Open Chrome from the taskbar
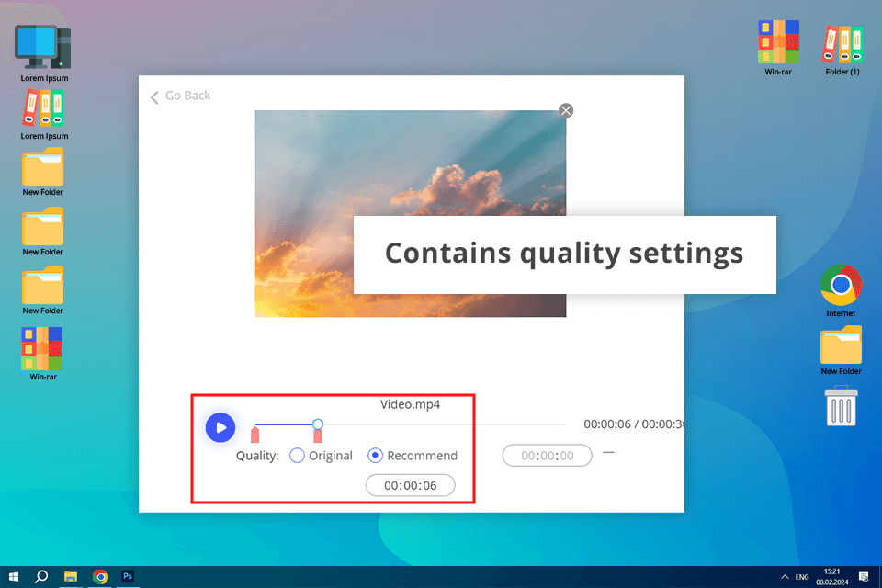Screen dimensions: 882x588 point(100,577)
